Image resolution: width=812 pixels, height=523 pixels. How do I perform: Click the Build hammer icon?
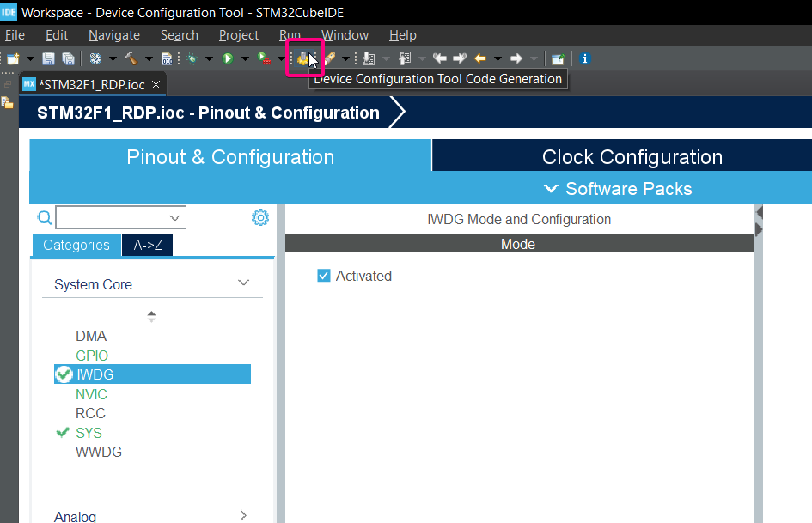click(x=131, y=58)
